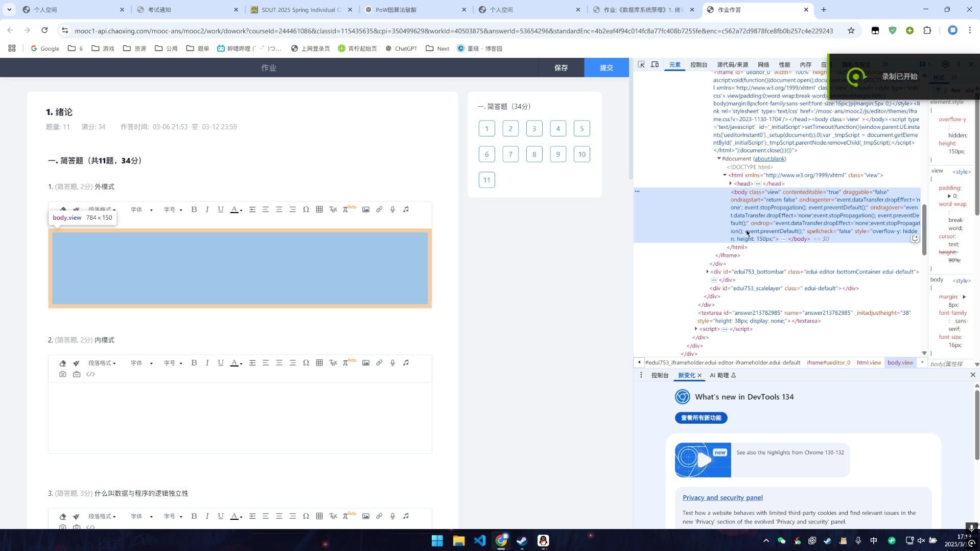Switch to the PoW图算法破解 browser tab
Viewport: 980px width, 551px height.
point(416,10)
